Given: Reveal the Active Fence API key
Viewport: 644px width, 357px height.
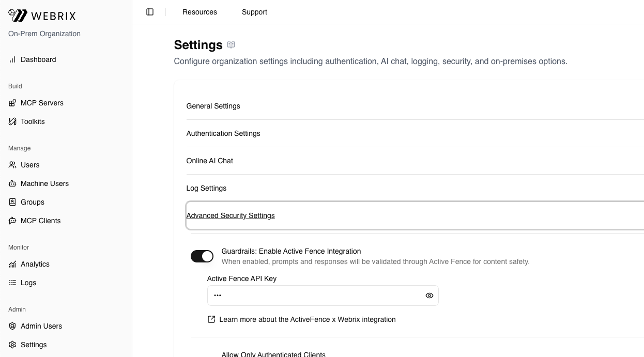Looking at the screenshot, I should point(429,296).
